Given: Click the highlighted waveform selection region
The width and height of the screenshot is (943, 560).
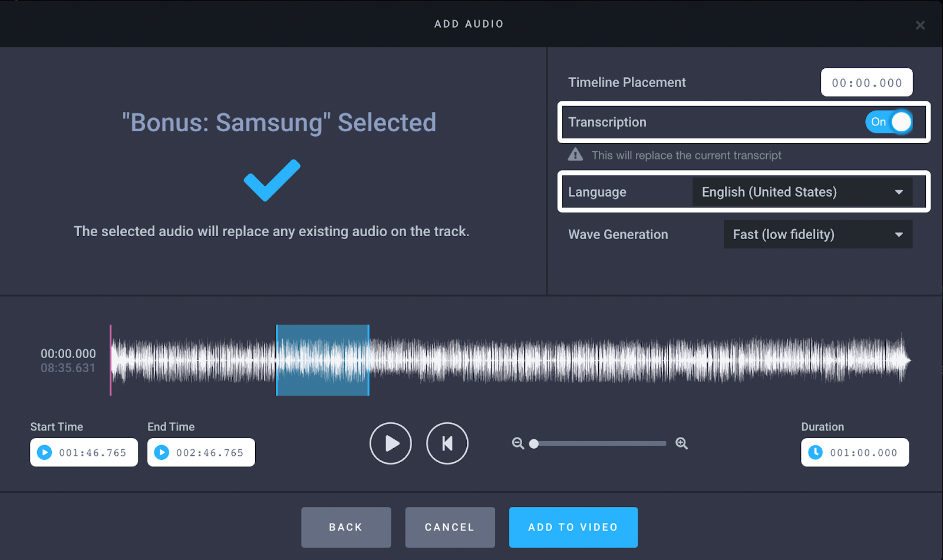Looking at the screenshot, I should (x=322, y=360).
